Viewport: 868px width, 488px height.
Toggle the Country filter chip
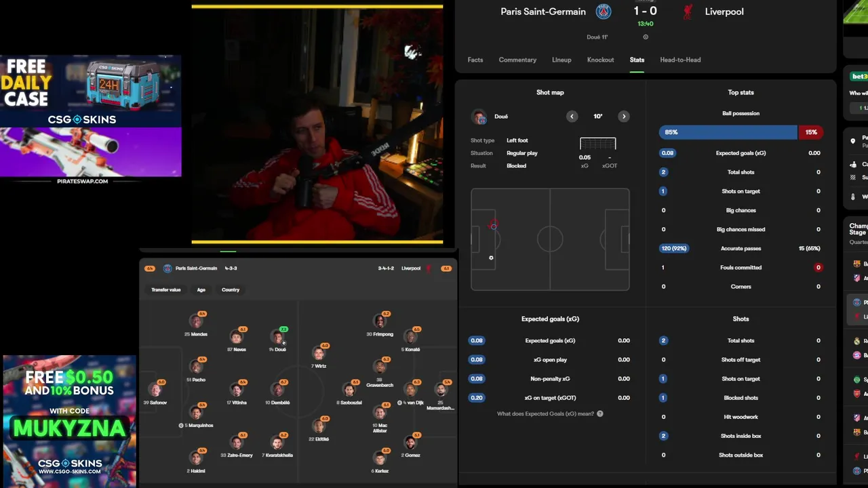pos(231,290)
